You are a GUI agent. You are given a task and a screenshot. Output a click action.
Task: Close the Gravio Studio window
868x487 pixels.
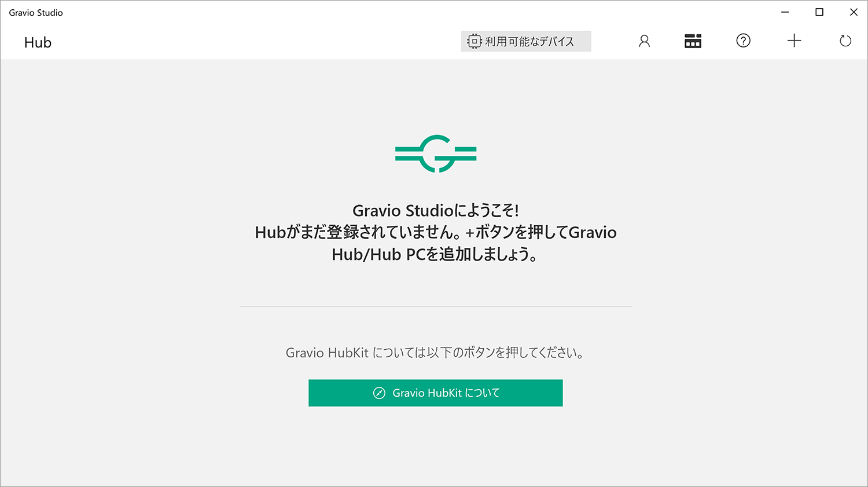[854, 12]
